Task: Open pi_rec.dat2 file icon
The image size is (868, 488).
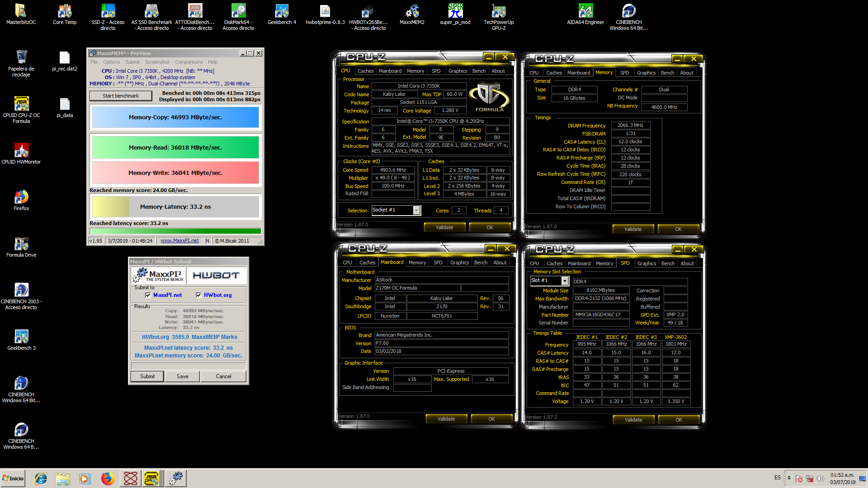Action: (65, 61)
